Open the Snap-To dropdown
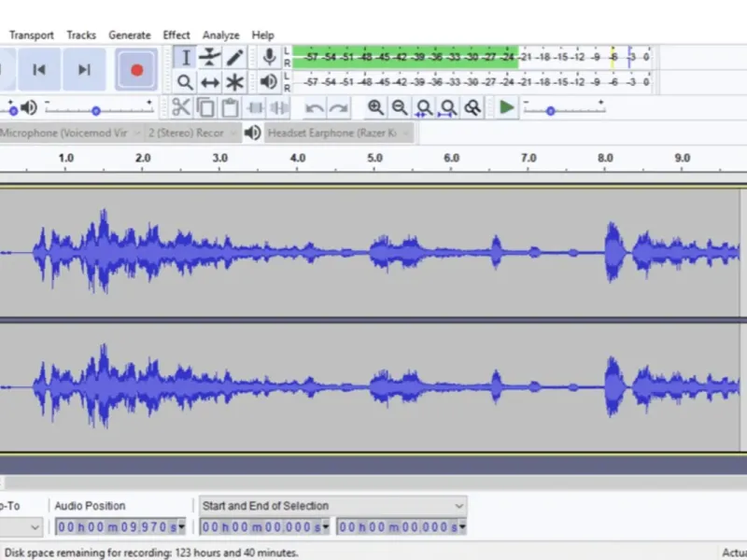 tap(20, 527)
